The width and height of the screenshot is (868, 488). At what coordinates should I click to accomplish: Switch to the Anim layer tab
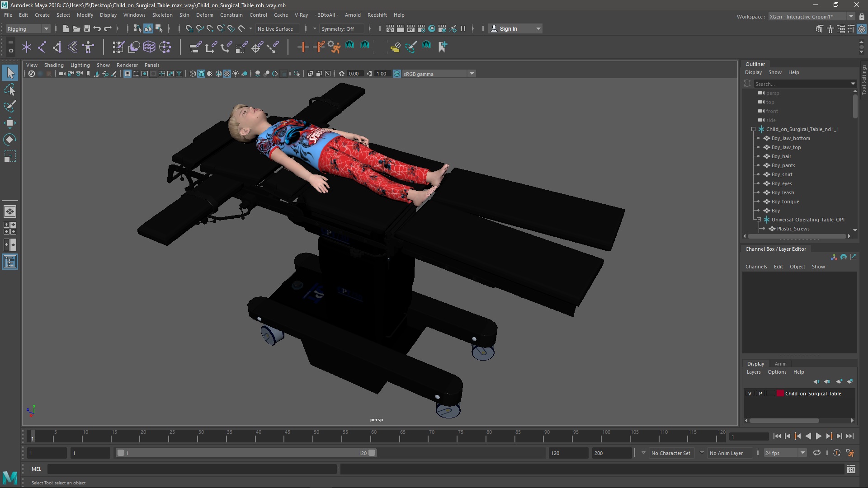pyautogui.click(x=780, y=364)
